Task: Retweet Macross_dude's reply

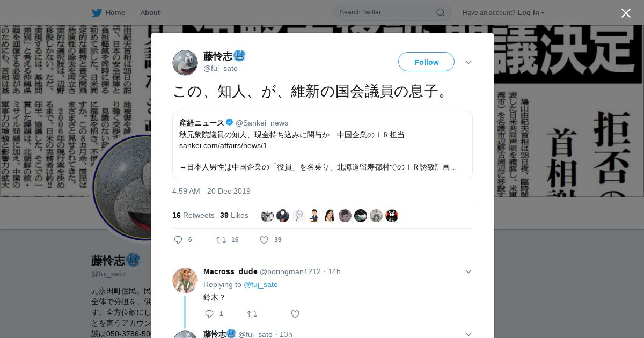Action: coord(252,314)
